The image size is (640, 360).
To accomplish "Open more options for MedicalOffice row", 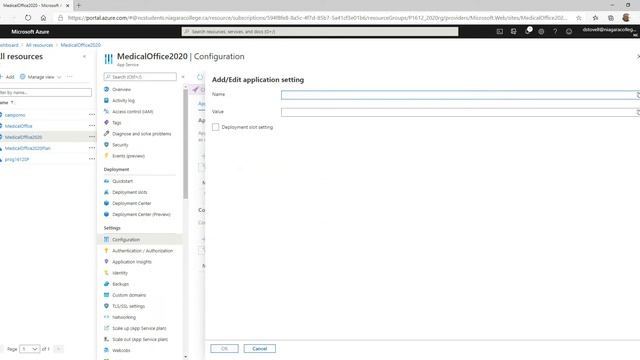I will click(92, 126).
